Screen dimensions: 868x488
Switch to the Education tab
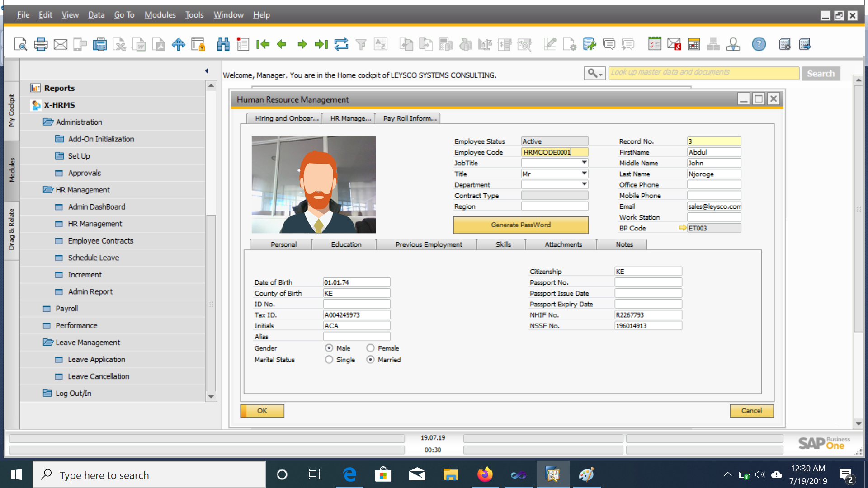(346, 244)
